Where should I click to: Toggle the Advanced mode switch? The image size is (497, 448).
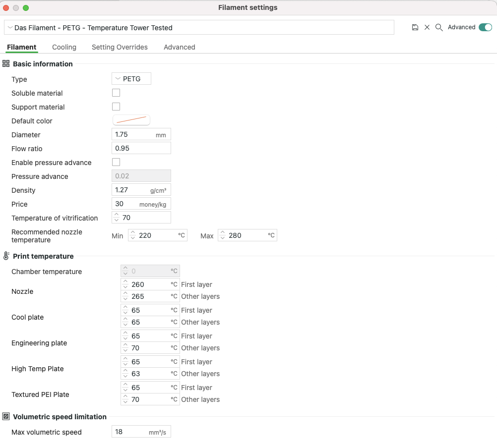[485, 27]
